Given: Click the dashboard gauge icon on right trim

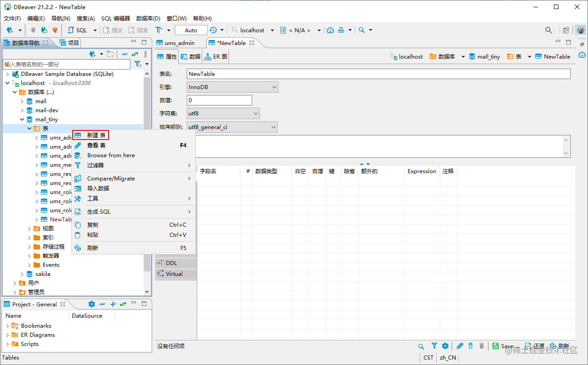Looking at the screenshot, I should tap(582, 55).
